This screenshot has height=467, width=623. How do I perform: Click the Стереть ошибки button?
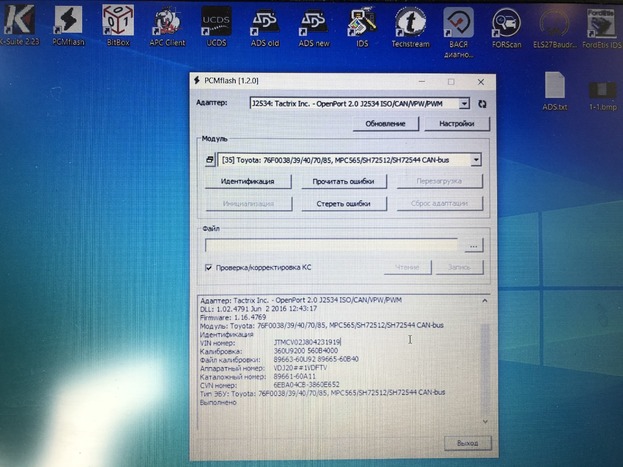[x=343, y=203]
